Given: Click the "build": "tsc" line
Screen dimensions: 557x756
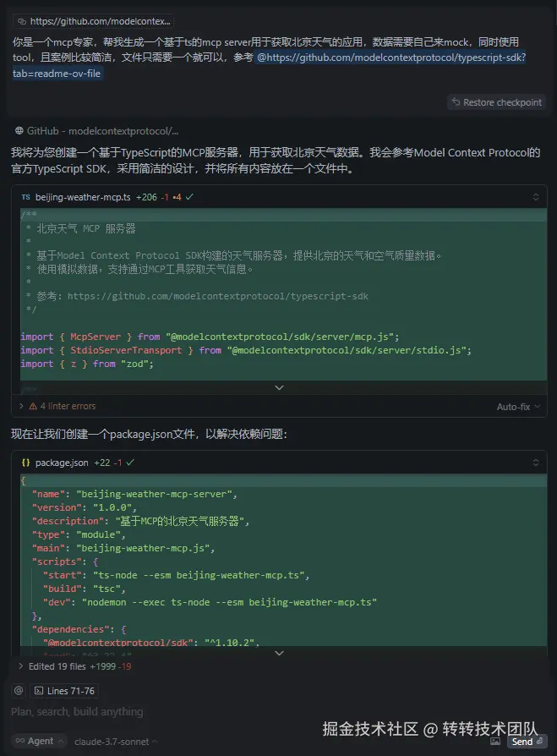Looking at the screenshot, I should tap(85, 589).
